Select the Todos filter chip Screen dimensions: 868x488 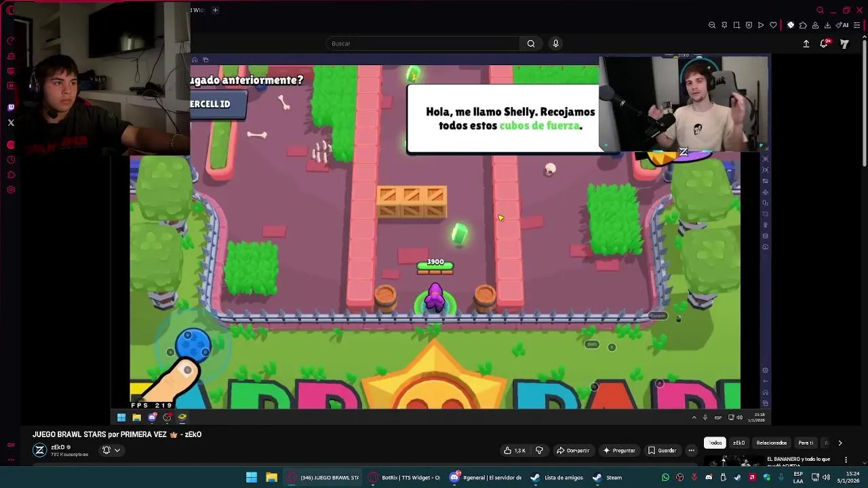pyautogui.click(x=715, y=443)
